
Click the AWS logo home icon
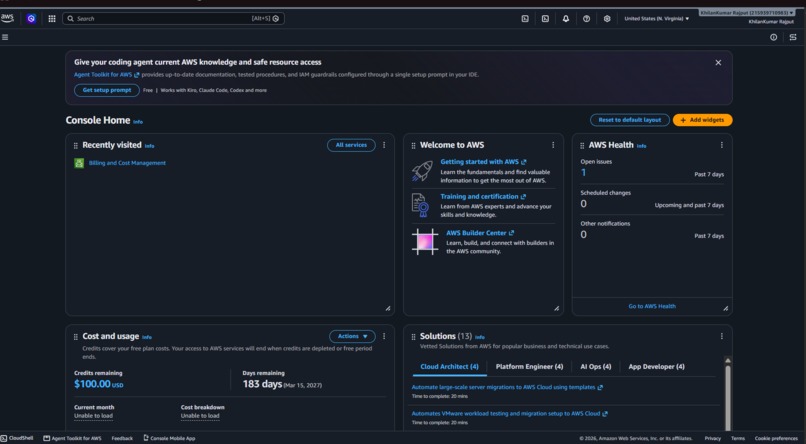tap(7, 18)
